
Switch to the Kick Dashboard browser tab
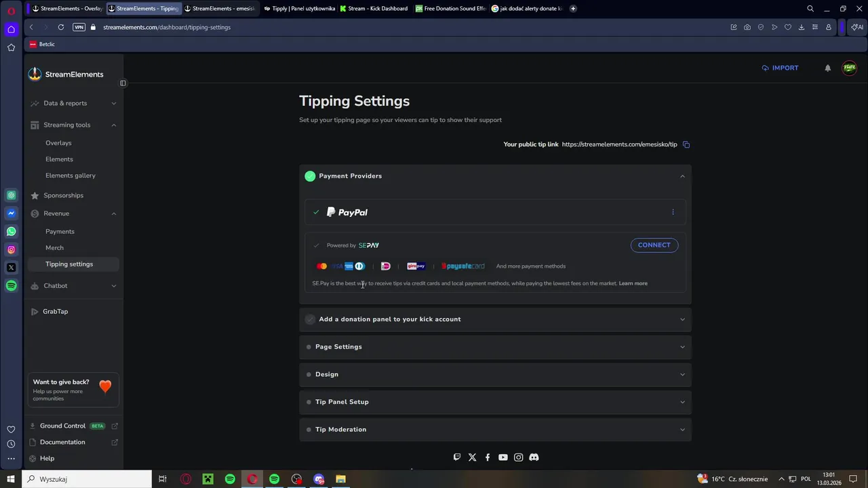coord(375,9)
